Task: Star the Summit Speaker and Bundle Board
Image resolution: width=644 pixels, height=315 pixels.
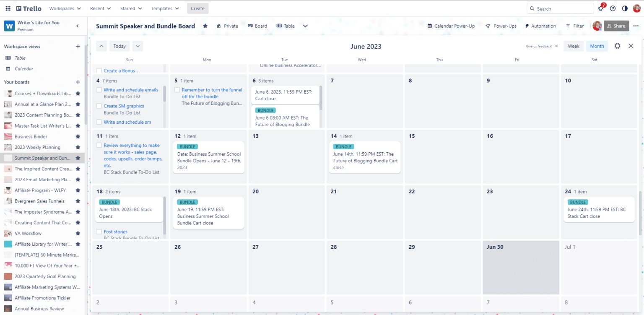Action: pos(205,26)
